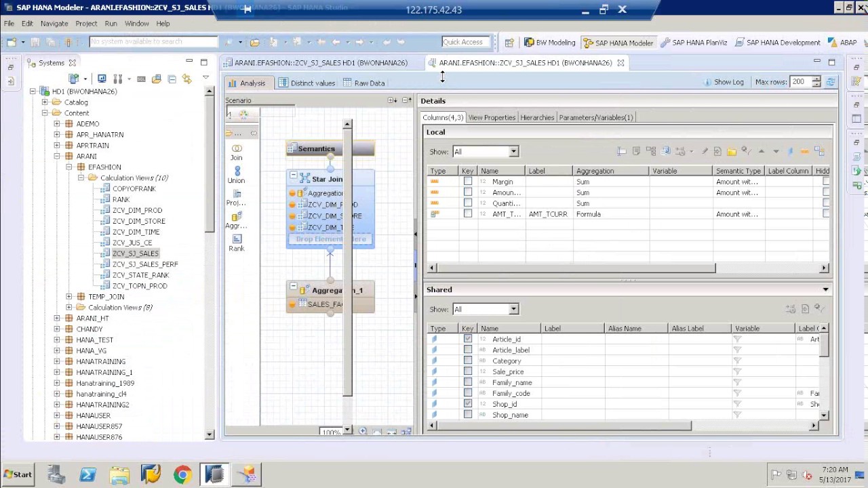Image resolution: width=868 pixels, height=488 pixels.
Task: Uncheck the Key checkbox for Article_id
Action: (467, 339)
